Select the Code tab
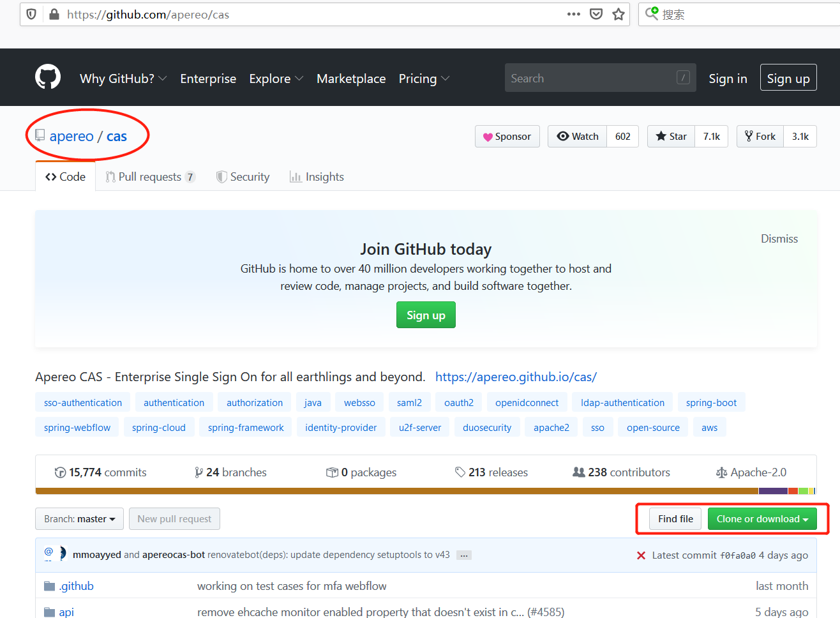This screenshot has width=840, height=618. coord(65,177)
